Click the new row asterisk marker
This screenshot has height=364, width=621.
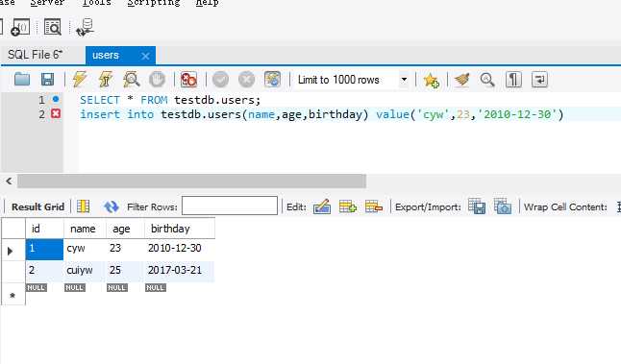click(x=12, y=296)
